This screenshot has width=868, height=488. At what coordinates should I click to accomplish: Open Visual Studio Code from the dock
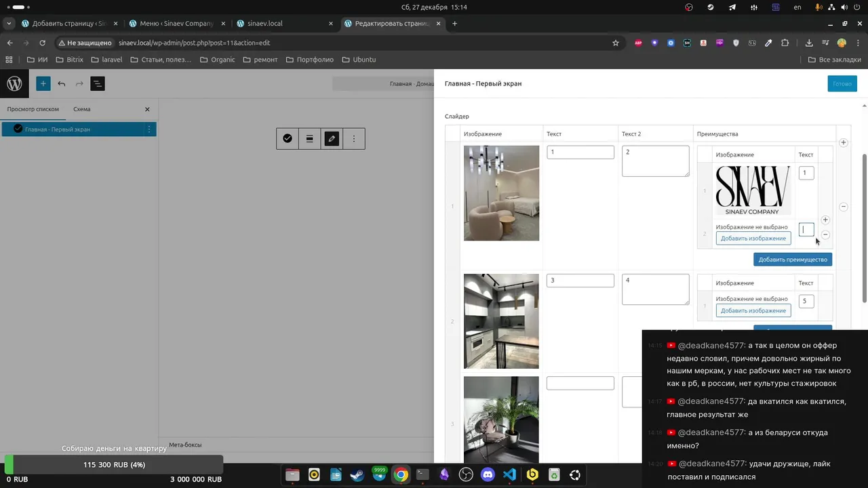[x=510, y=475]
